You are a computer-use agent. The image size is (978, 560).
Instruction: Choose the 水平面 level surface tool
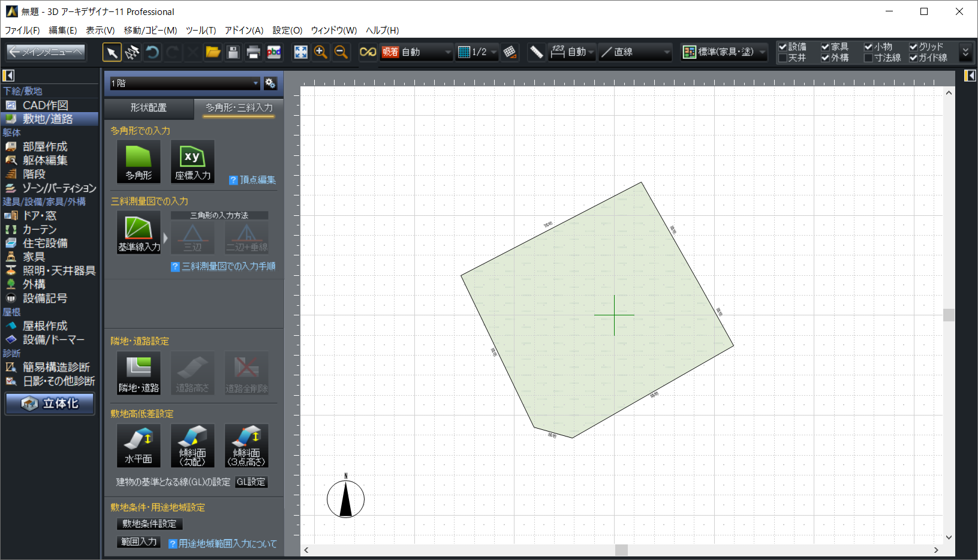[x=139, y=445]
